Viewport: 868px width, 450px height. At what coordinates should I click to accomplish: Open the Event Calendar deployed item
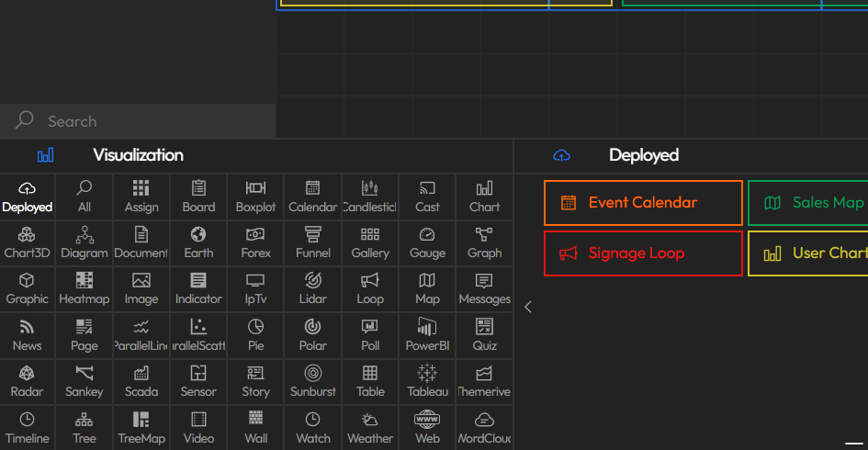click(x=643, y=203)
